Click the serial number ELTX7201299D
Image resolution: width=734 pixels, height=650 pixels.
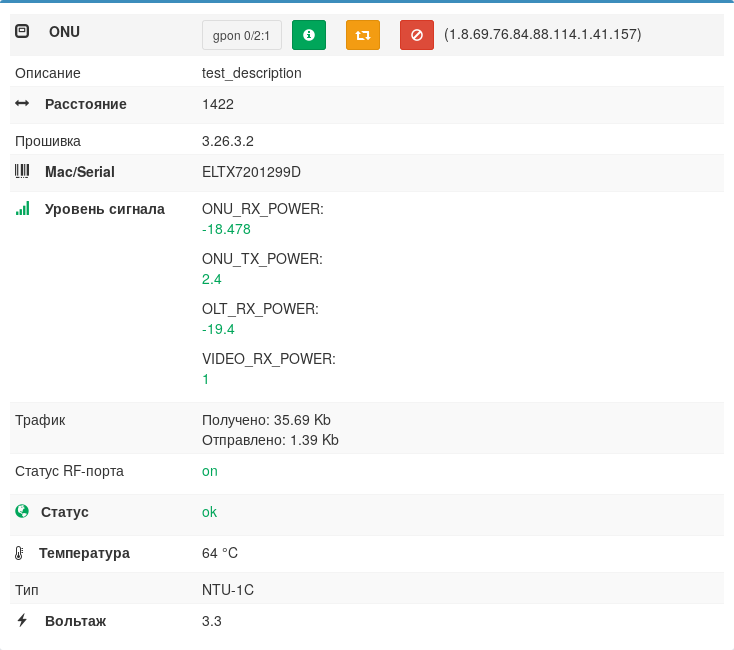(251, 172)
